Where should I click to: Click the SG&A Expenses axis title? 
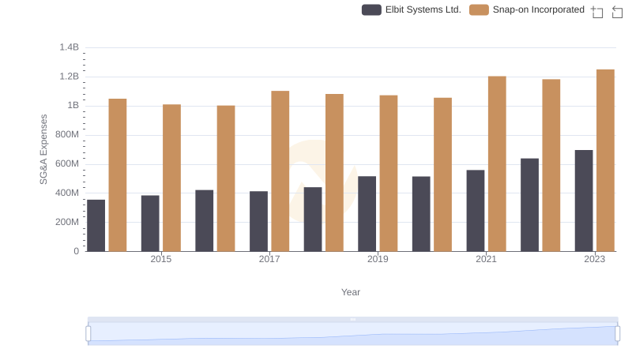pos(43,149)
